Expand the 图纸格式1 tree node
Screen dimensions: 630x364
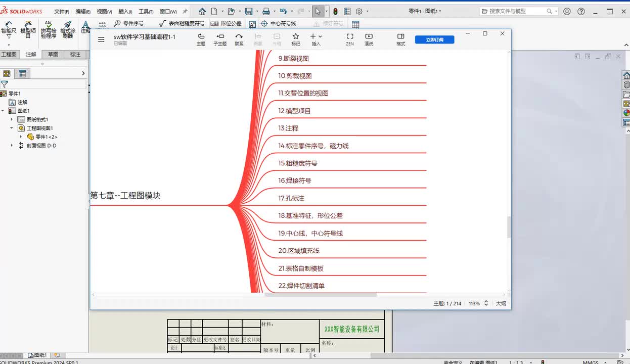12,119
